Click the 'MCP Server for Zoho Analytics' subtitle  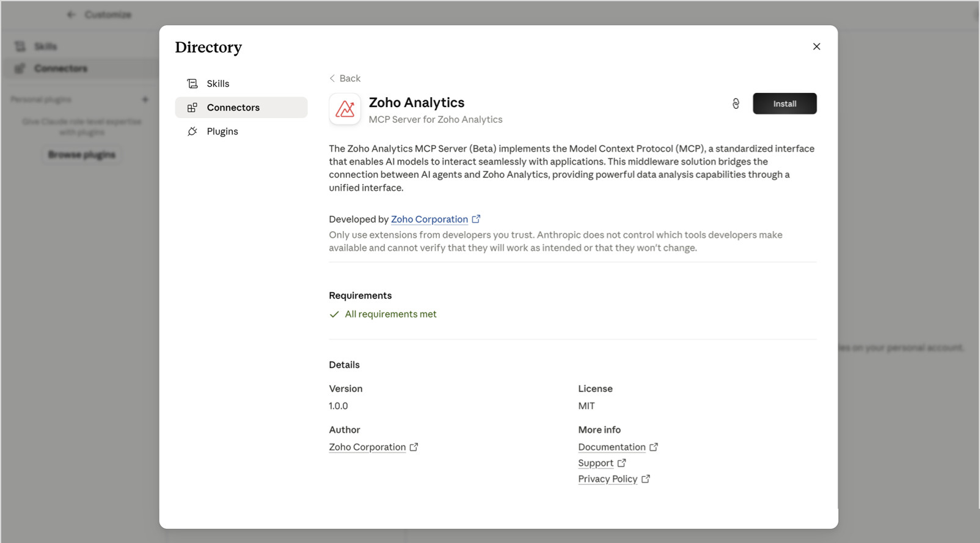(x=436, y=120)
